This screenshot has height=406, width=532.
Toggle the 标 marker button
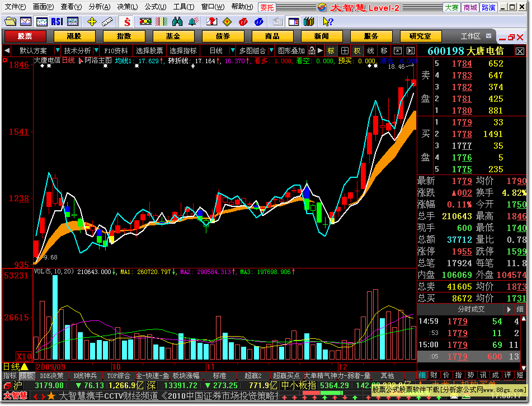pyautogui.click(x=331, y=51)
